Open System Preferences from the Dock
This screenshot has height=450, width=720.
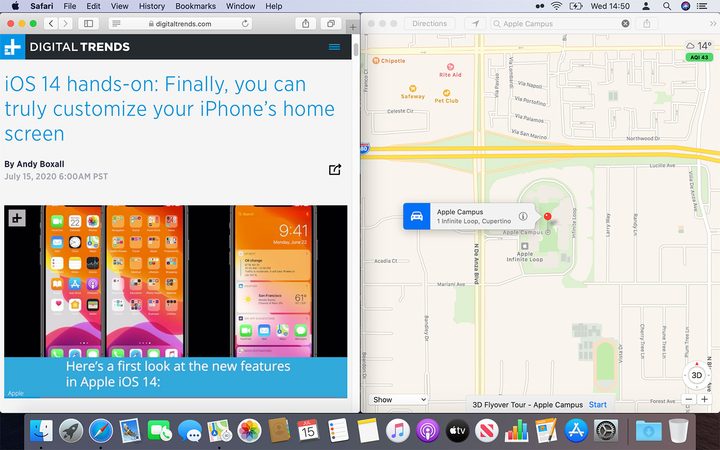tap(606, 431)
